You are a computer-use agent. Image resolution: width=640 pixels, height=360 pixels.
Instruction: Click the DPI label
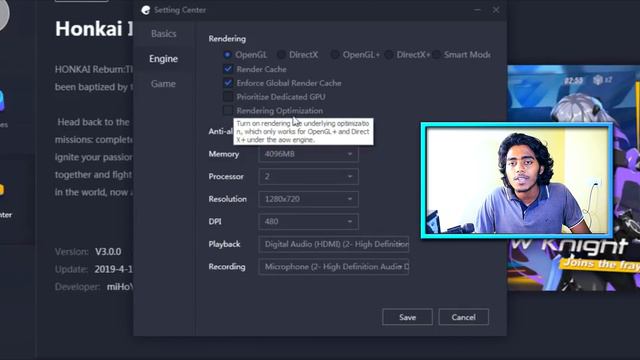pos(215,221)
